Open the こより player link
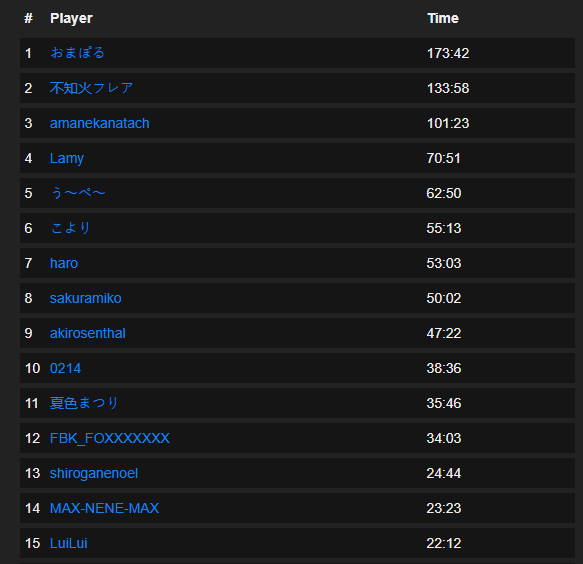This screenshot has width=583, height=564. coord(70,228)
